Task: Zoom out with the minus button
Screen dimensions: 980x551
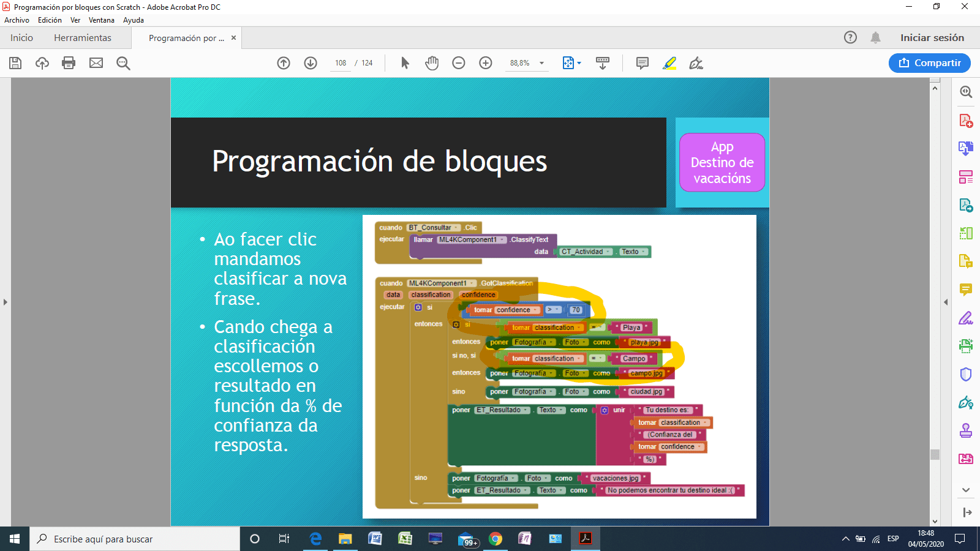Action: pyautogui.click(x=459, y=63)
